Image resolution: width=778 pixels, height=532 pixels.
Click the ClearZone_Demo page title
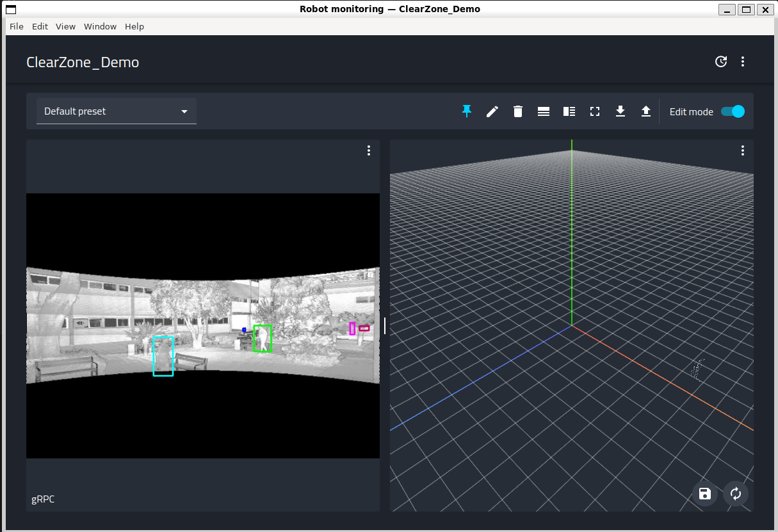[83, 62]
